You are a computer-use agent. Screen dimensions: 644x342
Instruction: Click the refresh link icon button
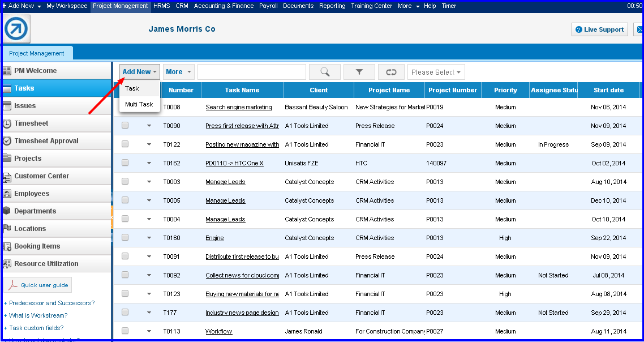391,72
